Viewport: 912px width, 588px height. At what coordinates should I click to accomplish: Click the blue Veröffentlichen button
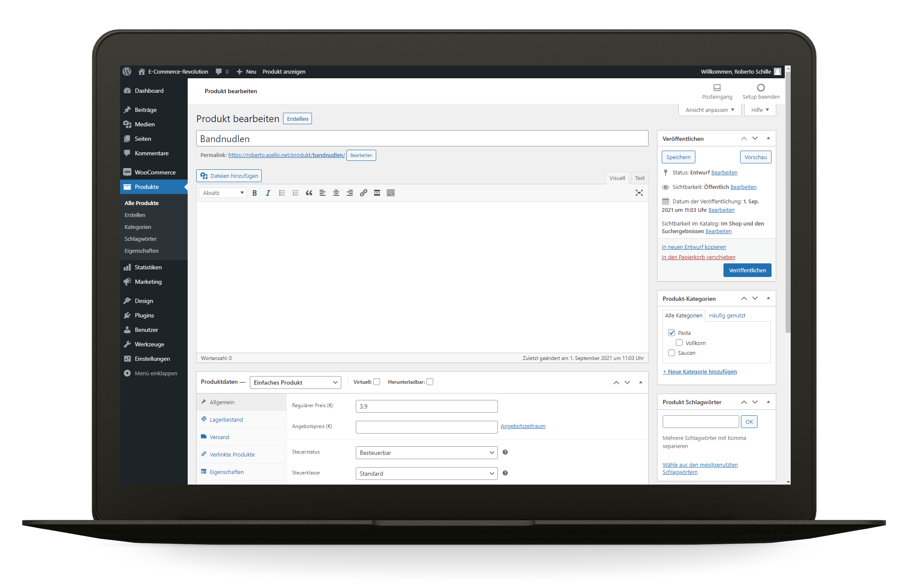pos(747,271)
